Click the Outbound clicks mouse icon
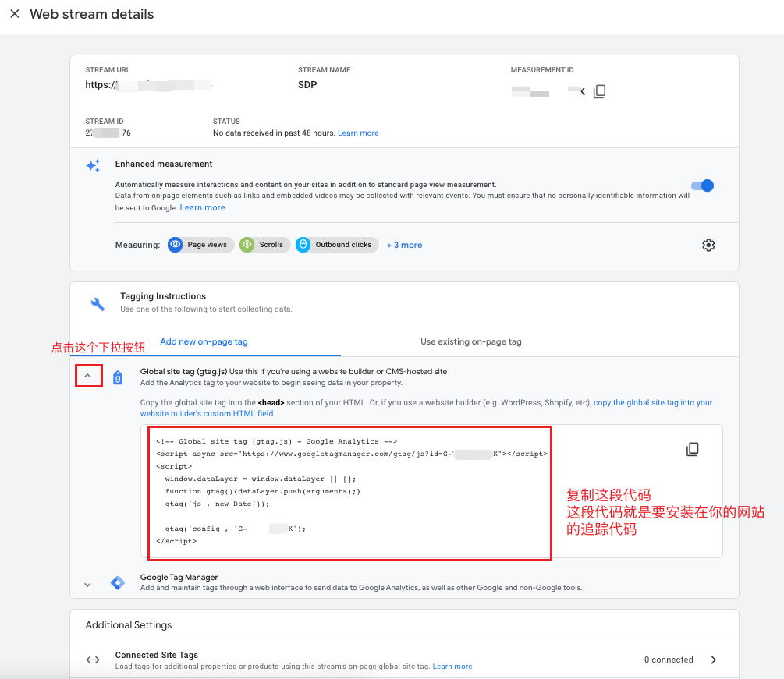784x679 pixels. pos(303,245)
